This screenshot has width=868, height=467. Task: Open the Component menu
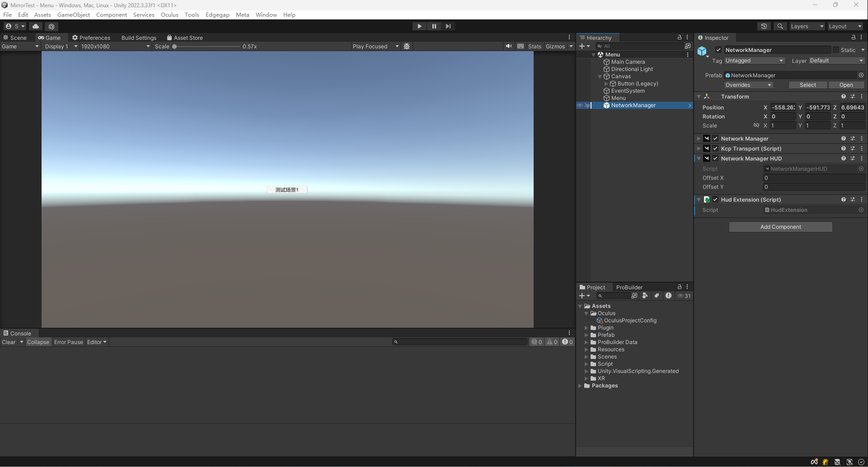(x=112, y=14)
